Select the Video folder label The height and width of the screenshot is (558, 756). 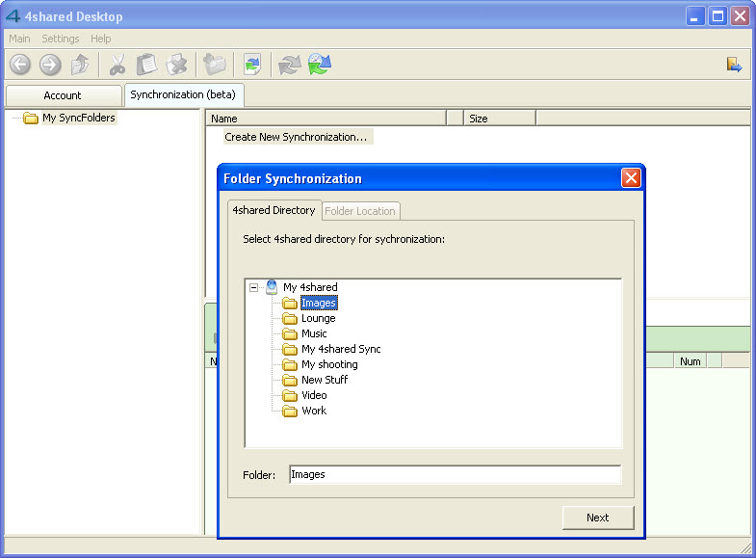click(314, 395)
